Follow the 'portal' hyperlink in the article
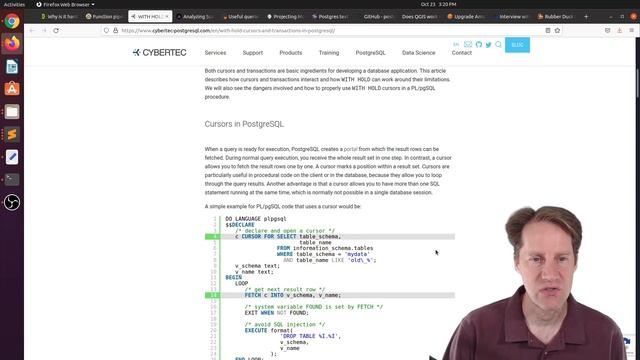Viewport: 640px width, 360px height. point(350,149)
